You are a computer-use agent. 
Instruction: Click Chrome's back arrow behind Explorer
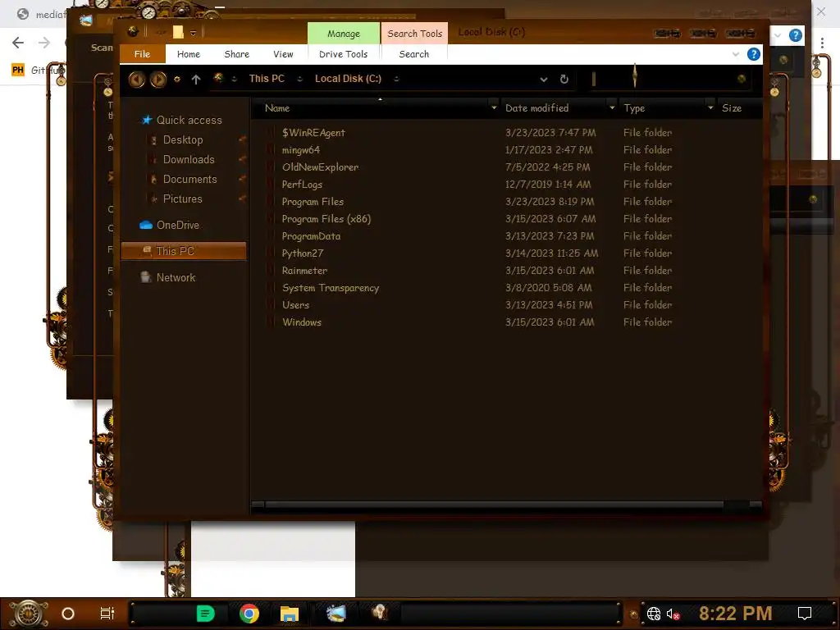pyautogui.click(x=18, y=43)
